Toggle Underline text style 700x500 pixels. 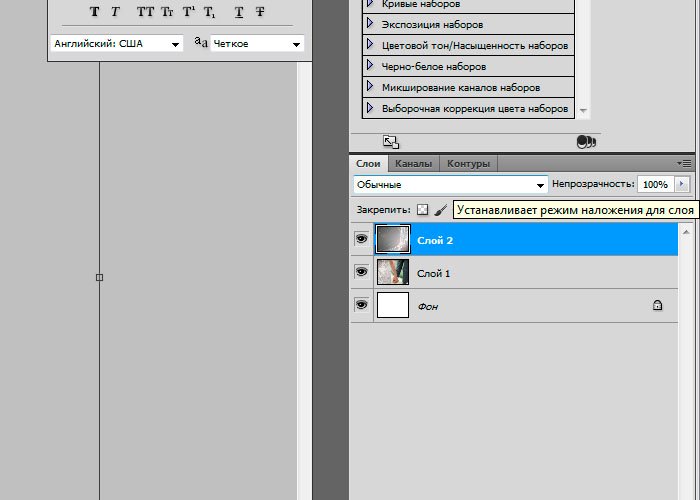tap(239, 12)
